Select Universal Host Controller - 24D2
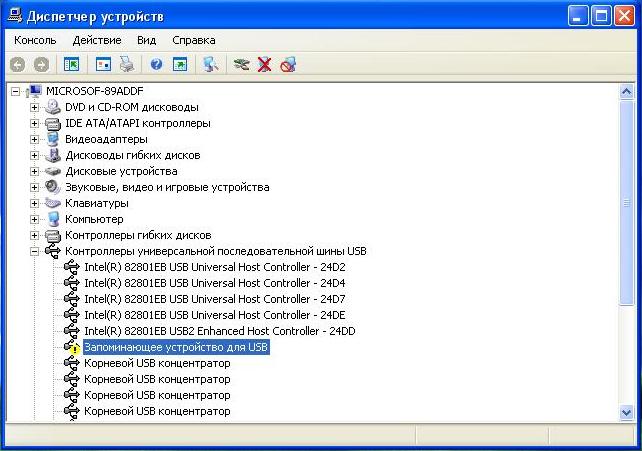642x451 pixels. pyautogui.click(x=215, y=267)
